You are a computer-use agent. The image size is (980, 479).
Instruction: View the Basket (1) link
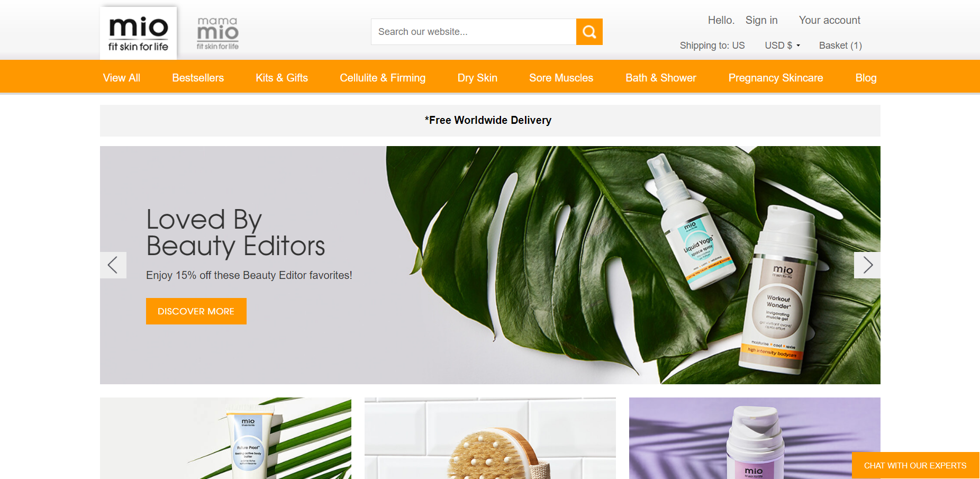(840, 46)
